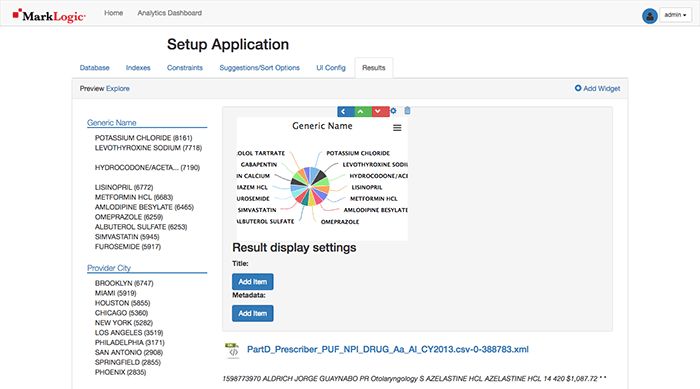
Task: Filter by BROOKLYN provider city facet
Action: 124,283
